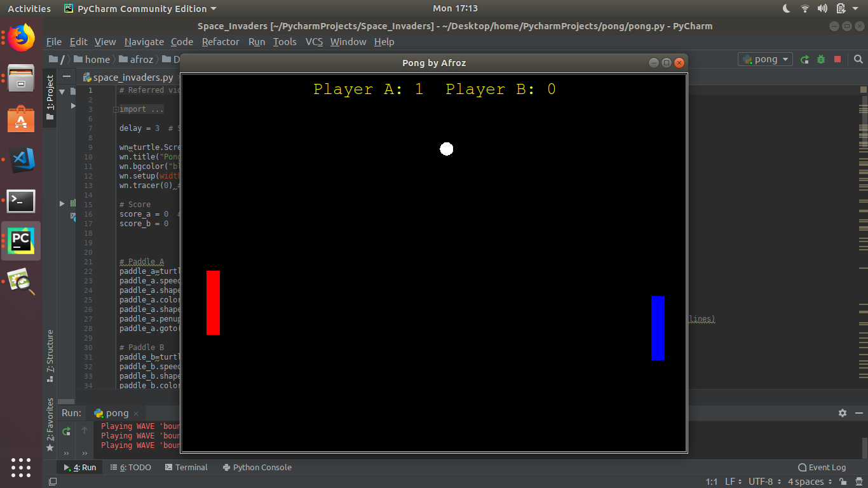
Task: Click the Rerun pong icon in top toolbar
Action: tap(804, 59)
